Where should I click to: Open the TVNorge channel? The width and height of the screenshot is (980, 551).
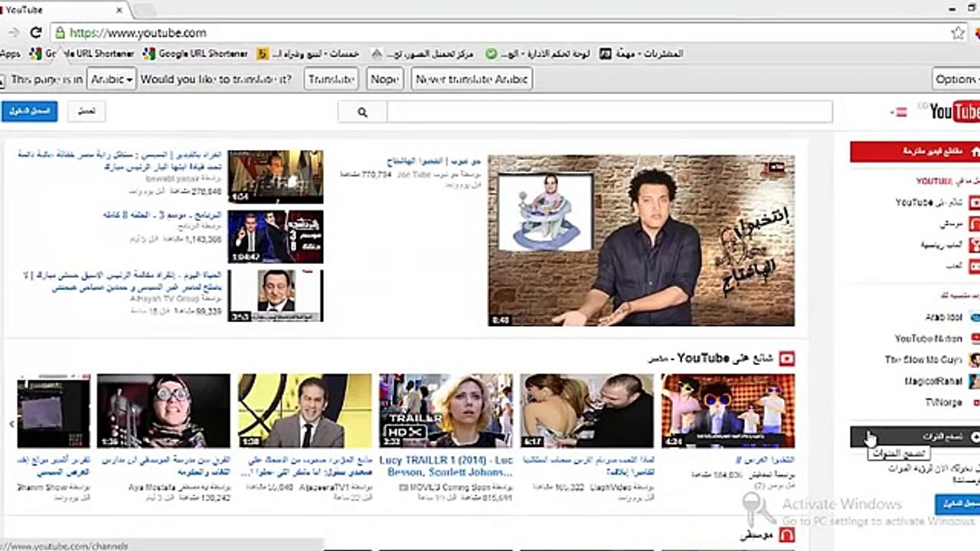tap(944, 403)
